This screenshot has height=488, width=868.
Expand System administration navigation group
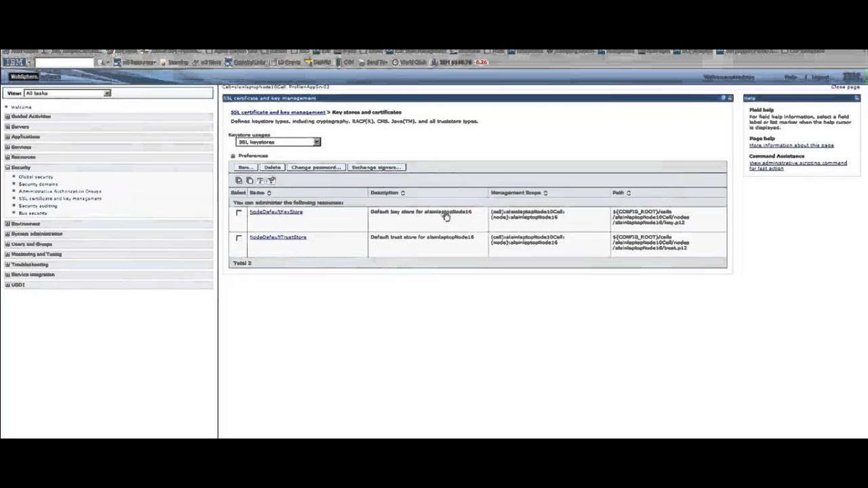[7, 234]
